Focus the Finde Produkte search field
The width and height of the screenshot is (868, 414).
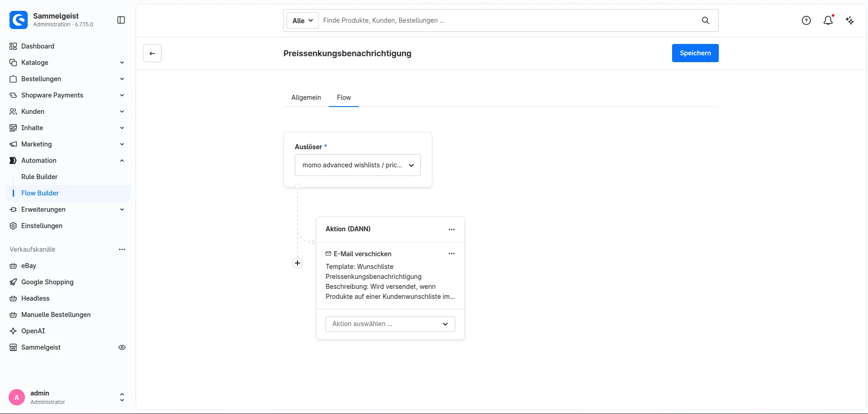click(508, 20)
